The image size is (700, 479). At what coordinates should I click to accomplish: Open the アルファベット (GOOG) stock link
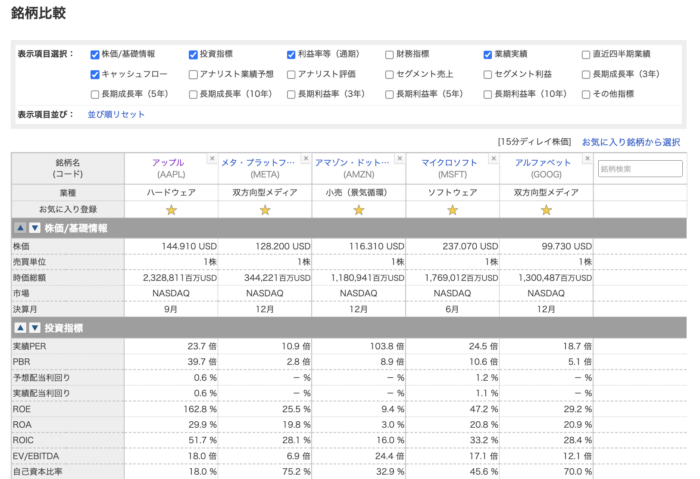[543, 162]
